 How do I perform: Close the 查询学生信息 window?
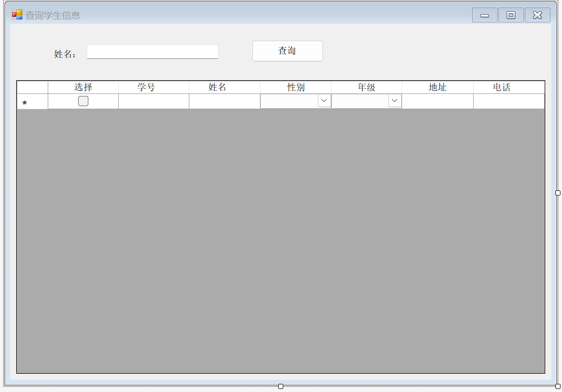[537, 15]
